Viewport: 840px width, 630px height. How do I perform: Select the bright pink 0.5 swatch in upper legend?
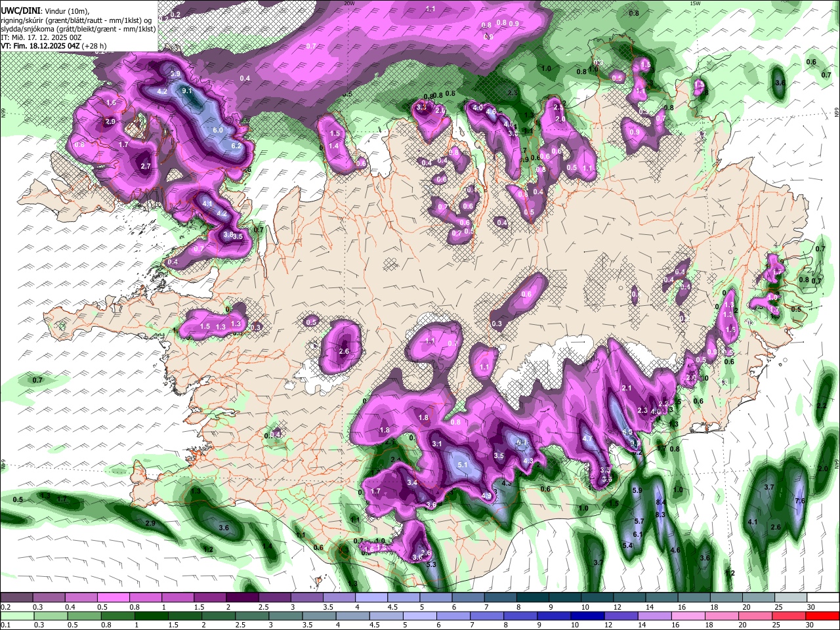113,598
